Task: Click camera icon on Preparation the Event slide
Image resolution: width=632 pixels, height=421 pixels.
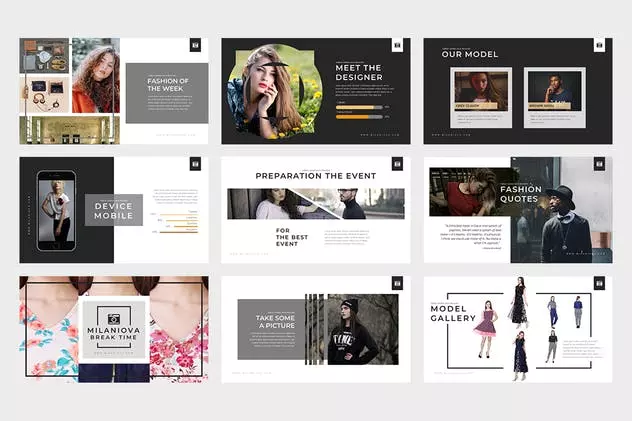Action: tap(397, 164)
